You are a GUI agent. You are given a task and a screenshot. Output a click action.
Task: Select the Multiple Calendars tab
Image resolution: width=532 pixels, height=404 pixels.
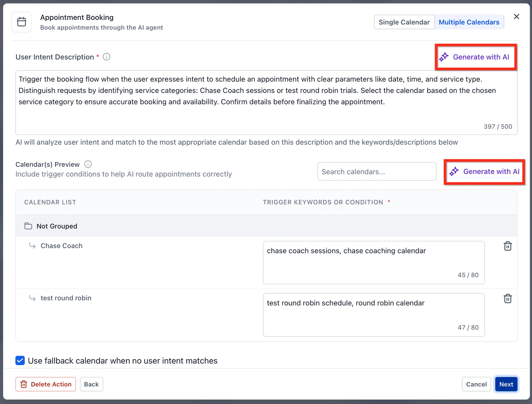pos(469,22)
